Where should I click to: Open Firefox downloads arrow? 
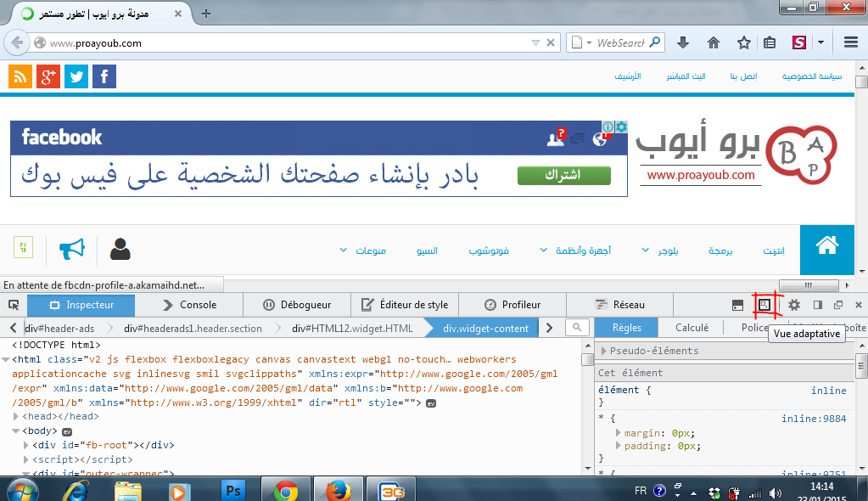[683, 42]
